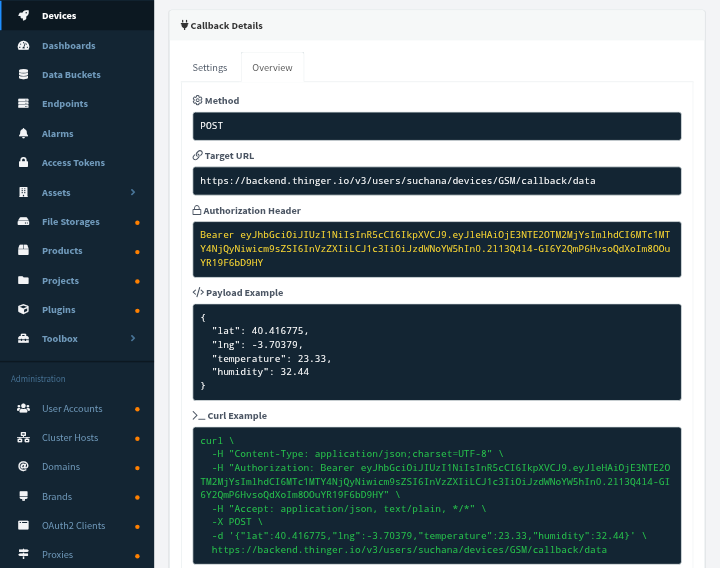Screen dimensions: 720x568
Task: Click the plug icon beside Callback Details
Action: click(x=185, y=25)
